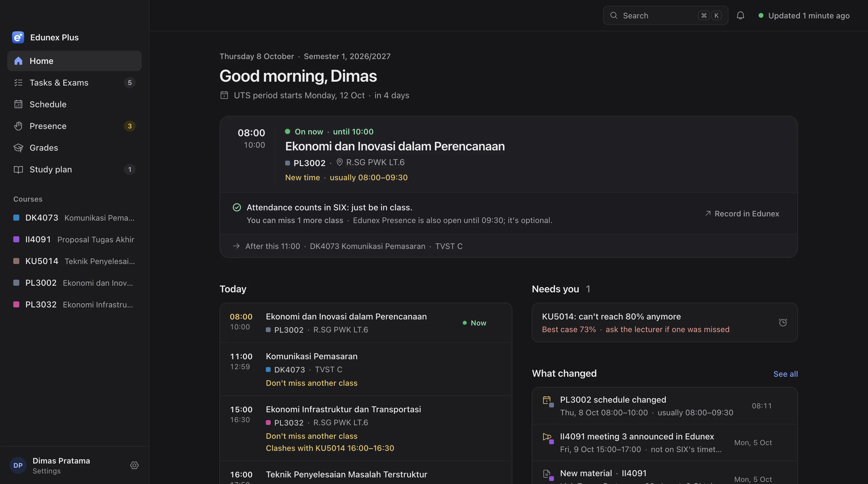Click the PL3002 schedule changed calendar icon
Image resolution: width=868 pixels, height=484 pixels.
pyautogui.click(x=548, y=401)
